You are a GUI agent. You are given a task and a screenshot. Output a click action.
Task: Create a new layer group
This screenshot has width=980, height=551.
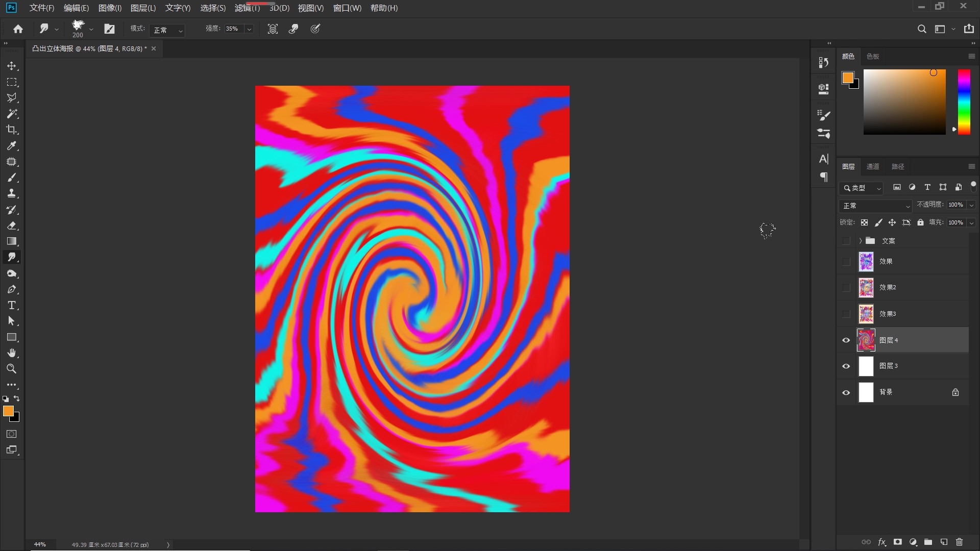[928, 542]
